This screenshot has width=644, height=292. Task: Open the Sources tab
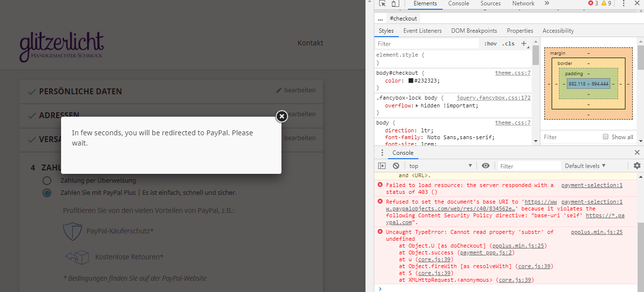pyautogui.click(x=491, y=3)
